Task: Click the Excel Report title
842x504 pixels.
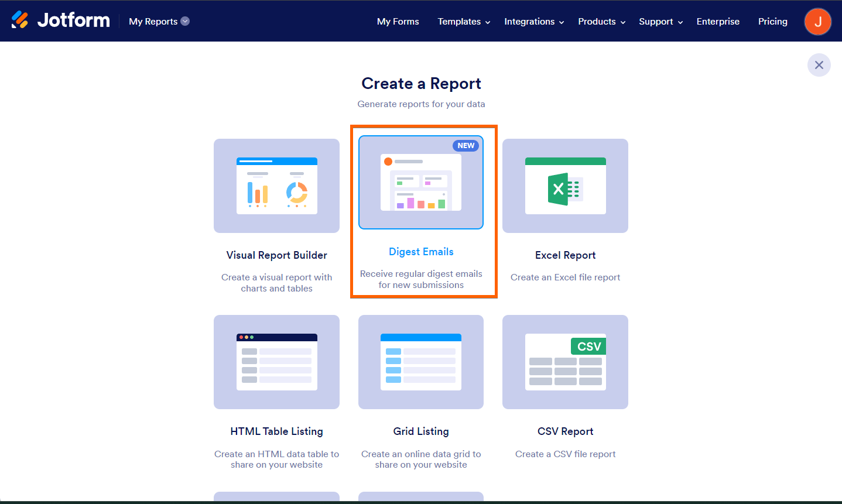Action: click(566, 255)
